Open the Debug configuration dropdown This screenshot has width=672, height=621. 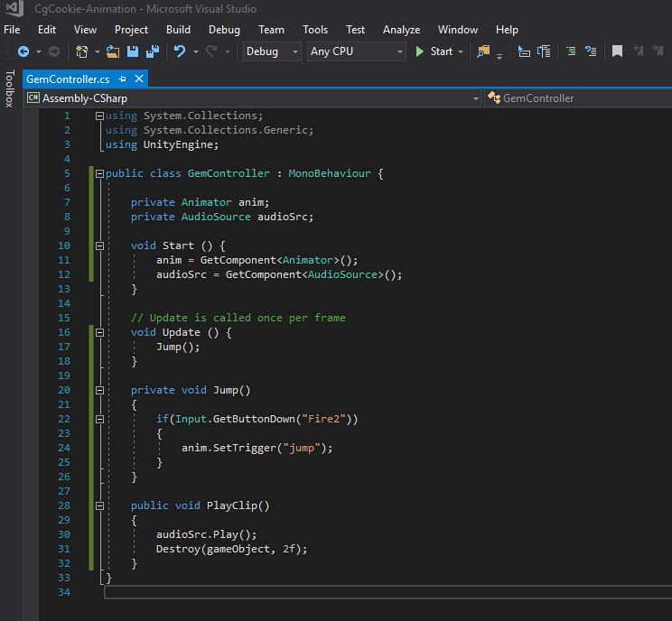(272, 51)
